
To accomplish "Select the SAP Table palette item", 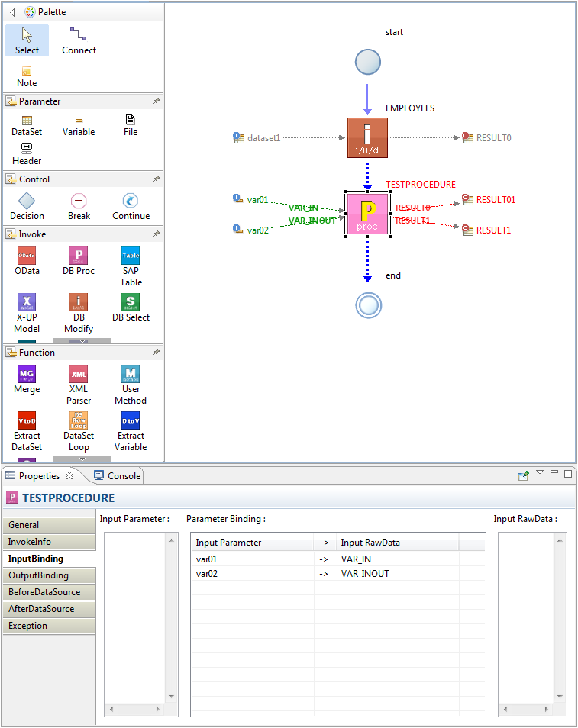I will [x=131, y=256].
